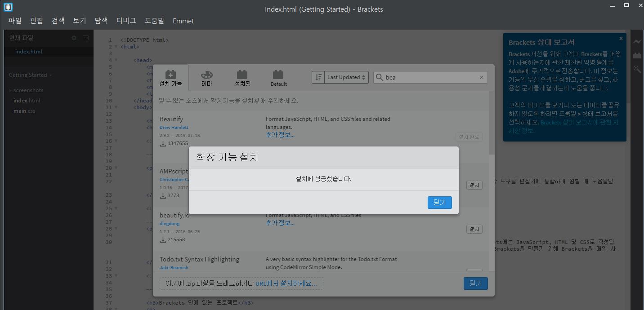Open 추가 정보 link for Beautify

tap(280, 135)
